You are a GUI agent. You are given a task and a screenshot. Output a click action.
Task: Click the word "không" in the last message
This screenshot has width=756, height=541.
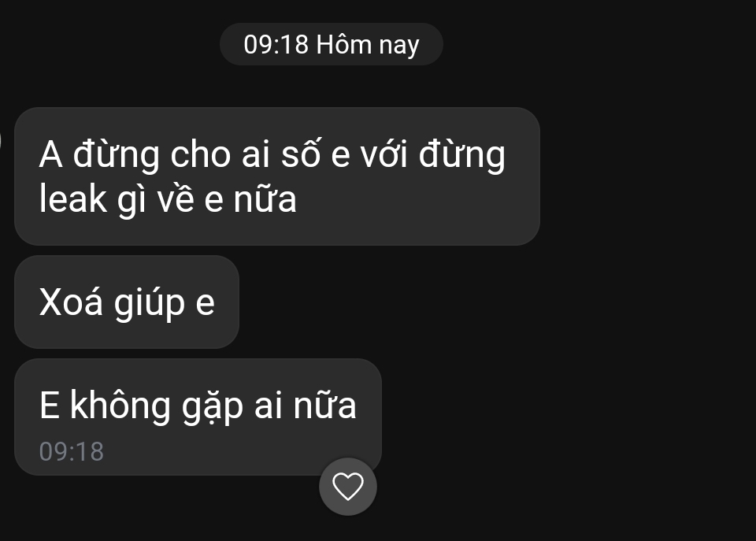tap(120, 405)
